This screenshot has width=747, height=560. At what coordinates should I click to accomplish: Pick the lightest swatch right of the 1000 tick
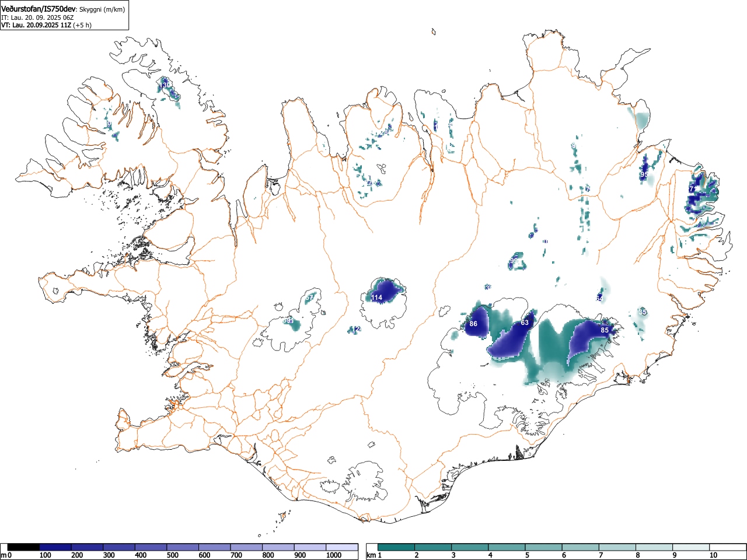(342, 547)
